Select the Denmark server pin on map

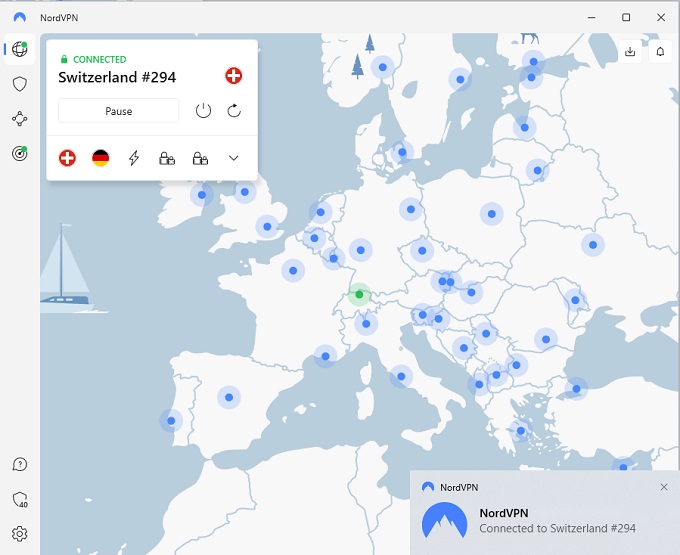coord(402,152)
